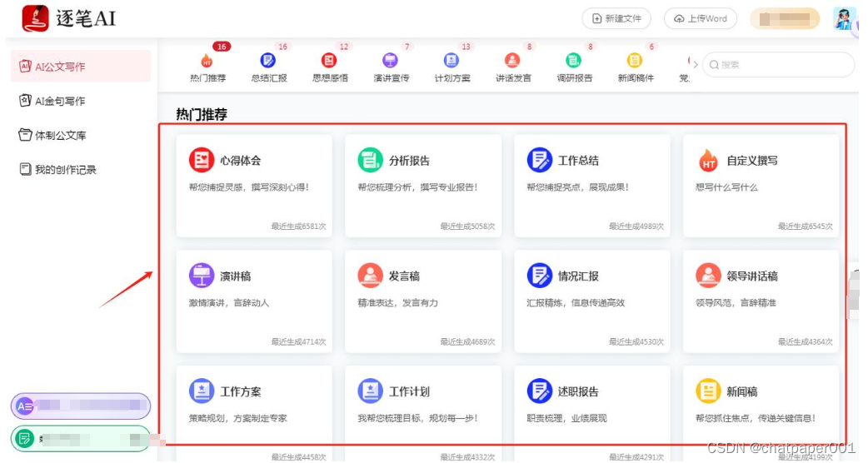
Task: Expand more categories with right chevron
Action: click(x=696, y=64)
